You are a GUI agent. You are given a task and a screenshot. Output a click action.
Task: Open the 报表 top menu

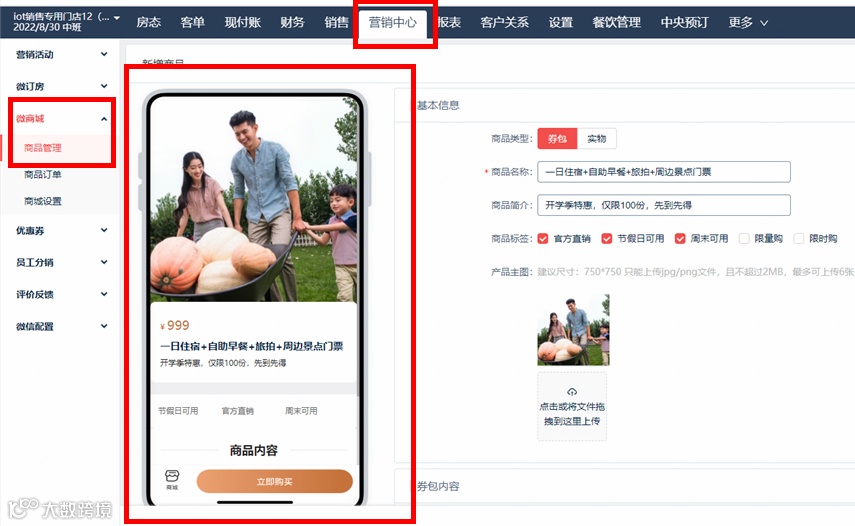tap(449, 22)
